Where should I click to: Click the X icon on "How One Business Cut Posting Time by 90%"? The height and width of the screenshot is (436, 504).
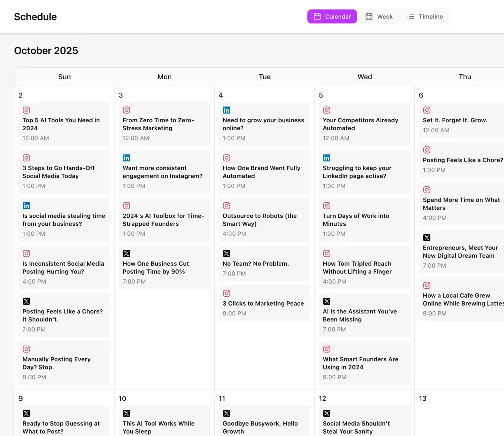pyautogui.click(x=126, y=253)
